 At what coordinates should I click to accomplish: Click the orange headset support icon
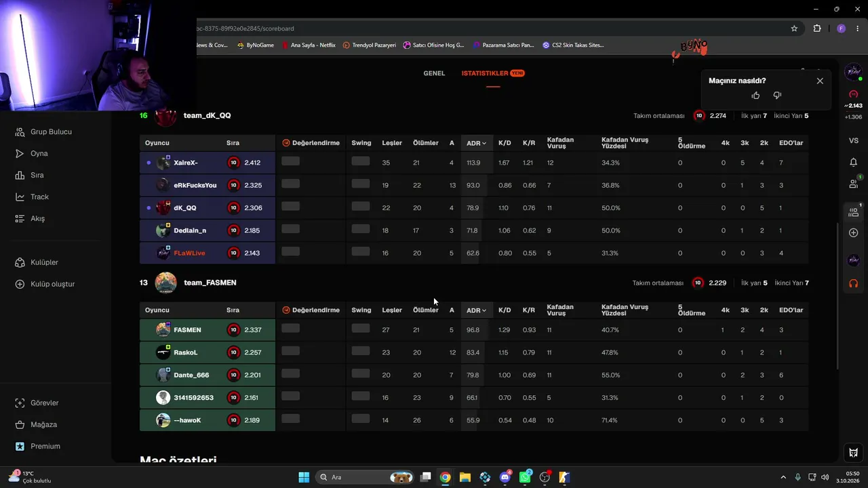(x=854, y=283)
